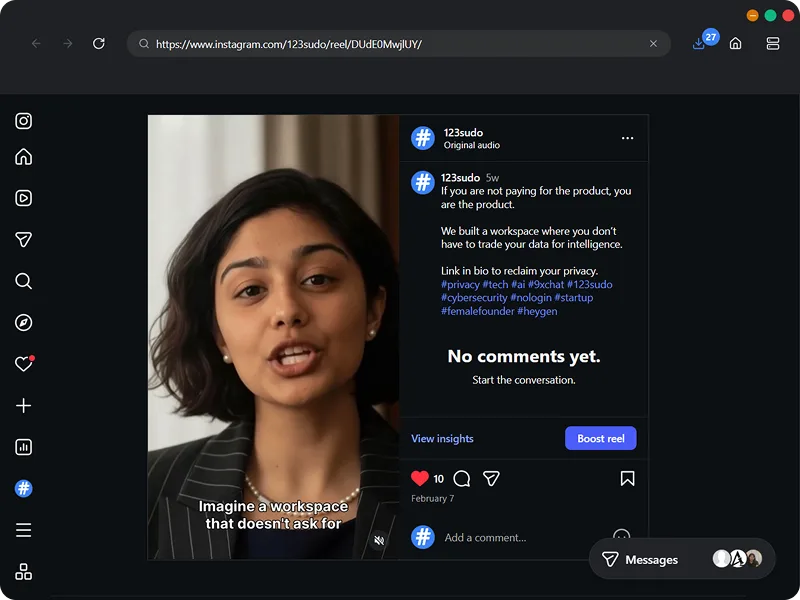Open the More menu via the hamburger icon
Screen dimensions: 800x600
click(24, 530)
